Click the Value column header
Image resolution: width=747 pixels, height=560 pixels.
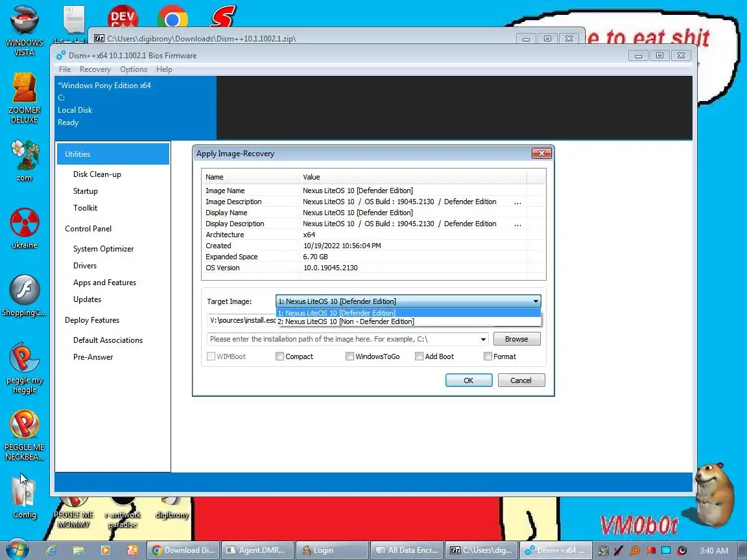[x=413, y=177]
